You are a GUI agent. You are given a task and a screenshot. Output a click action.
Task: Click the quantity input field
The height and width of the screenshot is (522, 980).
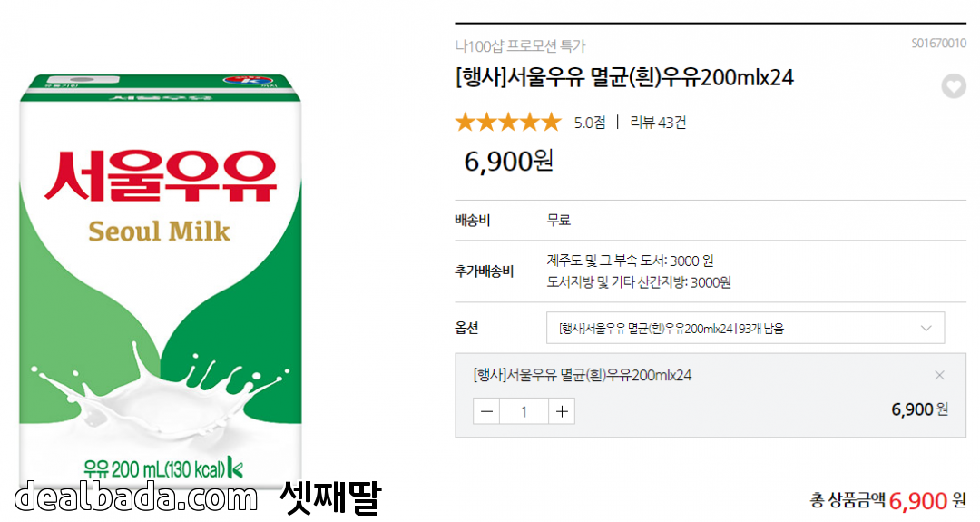coord(524,411)
